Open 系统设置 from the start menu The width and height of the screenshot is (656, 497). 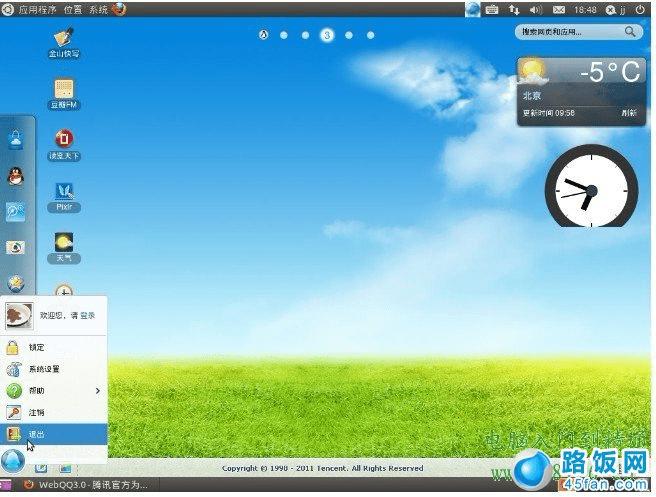pyautogui.click(x=54, y=369)
